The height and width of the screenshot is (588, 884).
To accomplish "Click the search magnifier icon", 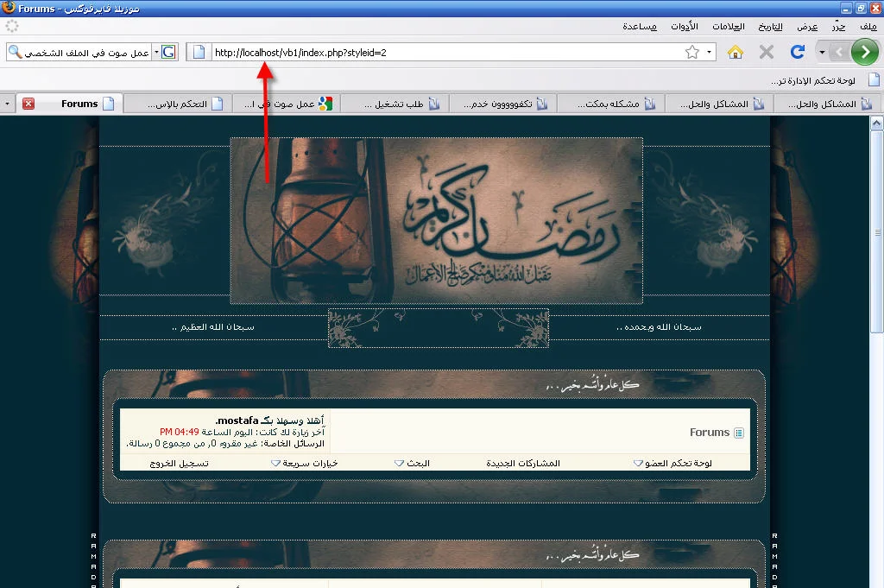I will pyautogui.click(x=15, y=53).
